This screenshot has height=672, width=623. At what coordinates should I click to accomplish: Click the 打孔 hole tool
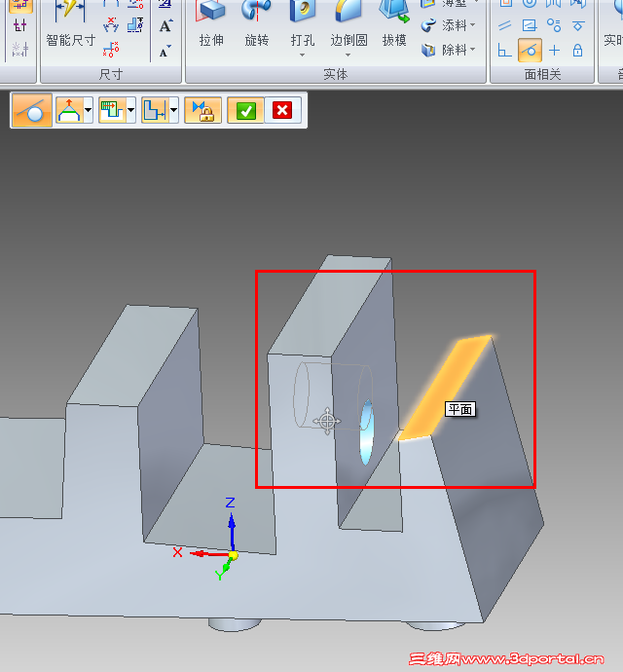click(x=303, y=23)
